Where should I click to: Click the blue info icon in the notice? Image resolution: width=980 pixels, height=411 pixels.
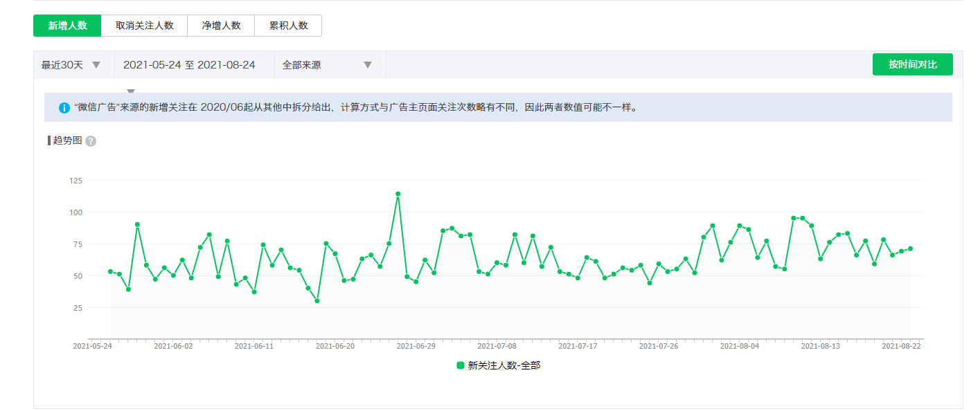[64, 108]
